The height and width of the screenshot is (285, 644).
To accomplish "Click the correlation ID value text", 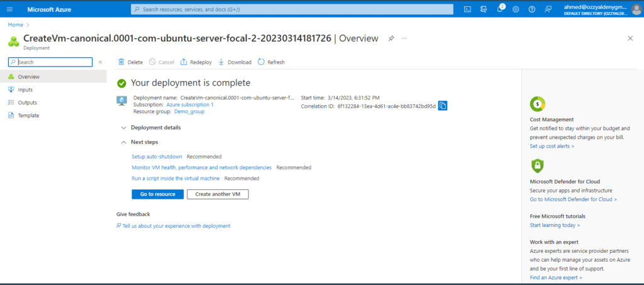I will click(x=387, y=106).
